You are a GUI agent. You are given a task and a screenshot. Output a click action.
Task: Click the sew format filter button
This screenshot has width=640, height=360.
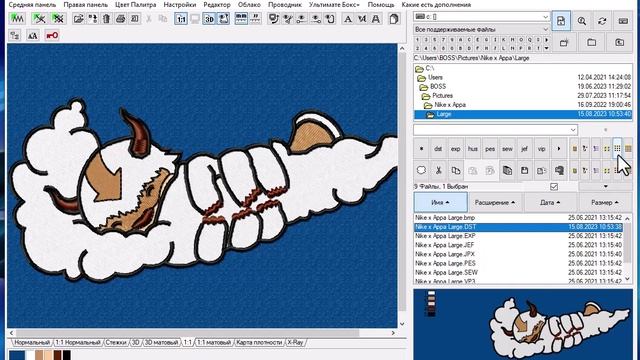click(x=507, y=149)
